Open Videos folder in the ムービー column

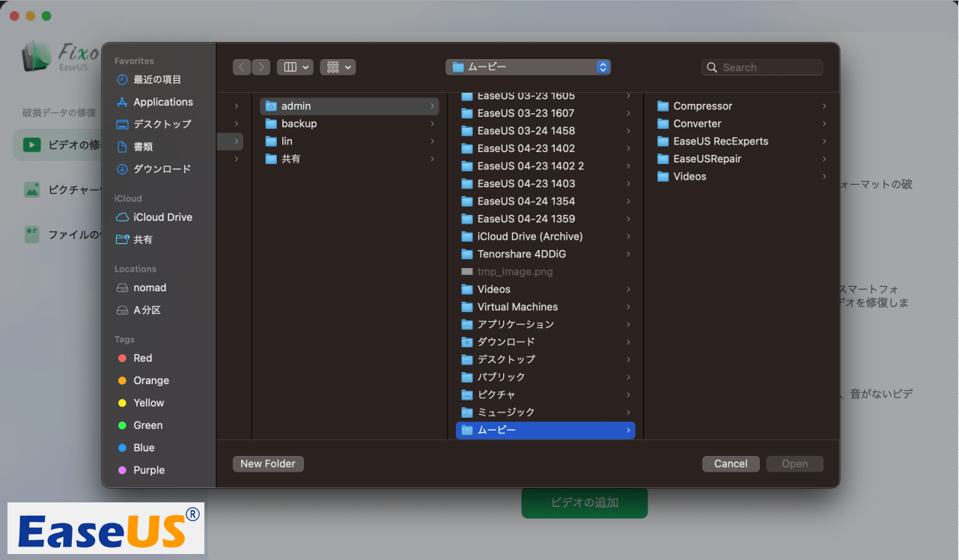(x=741, y=177)
